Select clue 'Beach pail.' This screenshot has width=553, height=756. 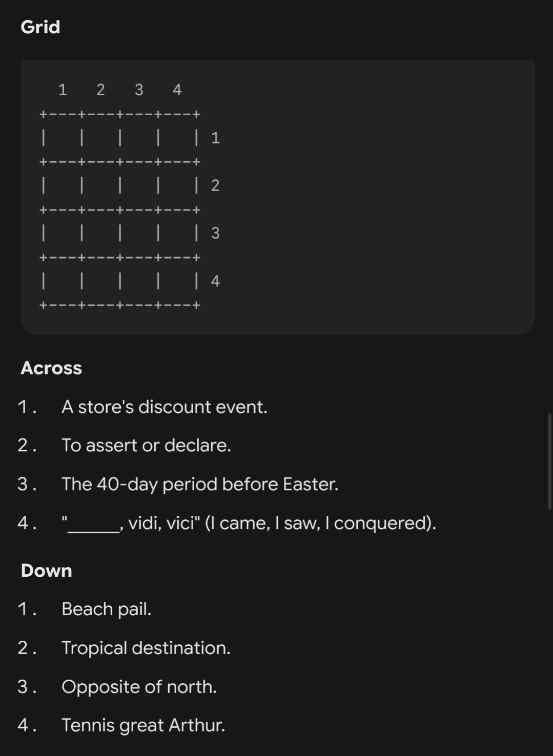pyautogui.click(x=107, y=609)
